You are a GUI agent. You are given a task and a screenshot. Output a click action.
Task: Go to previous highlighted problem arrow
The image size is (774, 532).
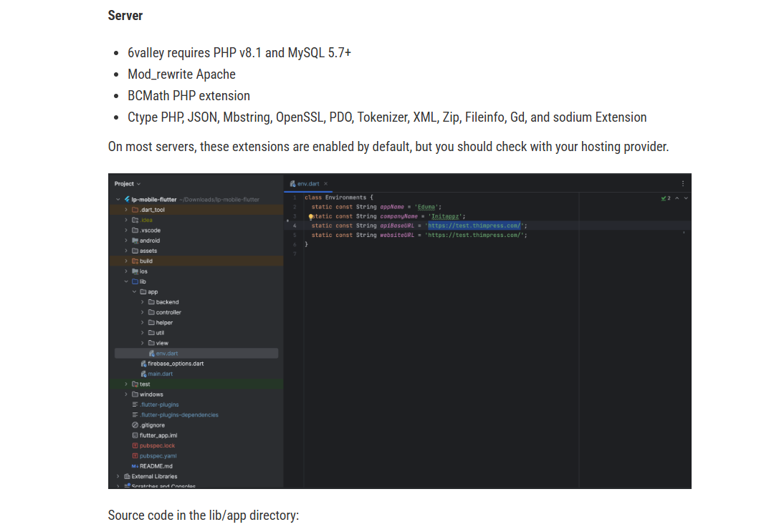677,198
